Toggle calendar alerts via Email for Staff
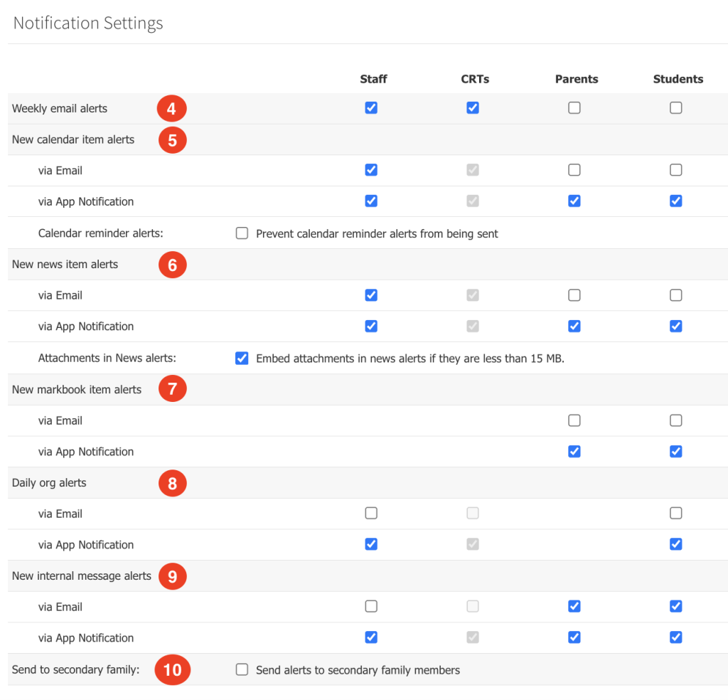 click(371, 170)
